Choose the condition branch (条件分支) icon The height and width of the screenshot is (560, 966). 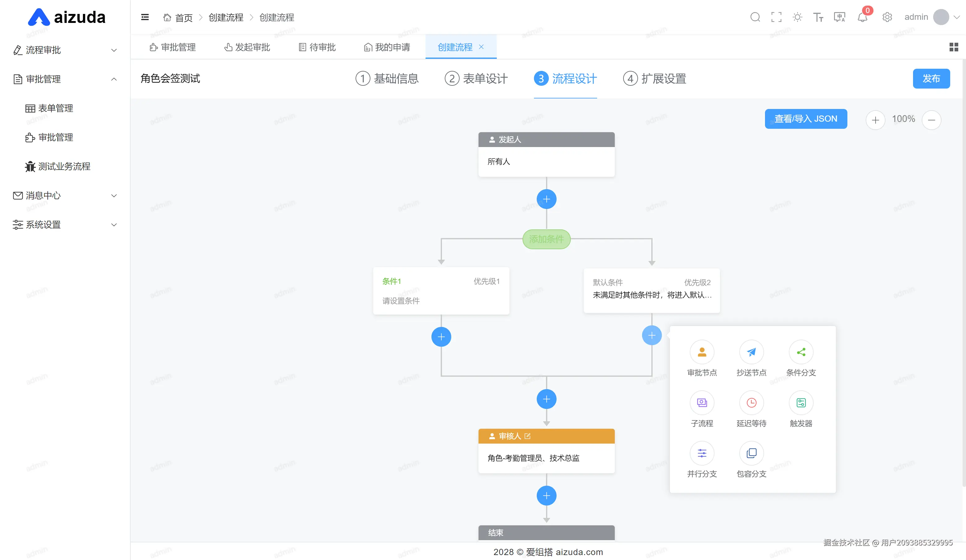801,352
